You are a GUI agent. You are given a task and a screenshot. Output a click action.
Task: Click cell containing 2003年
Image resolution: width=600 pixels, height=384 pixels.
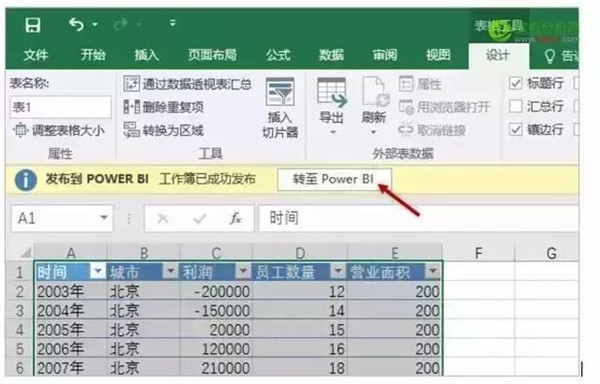click(71, 291)
